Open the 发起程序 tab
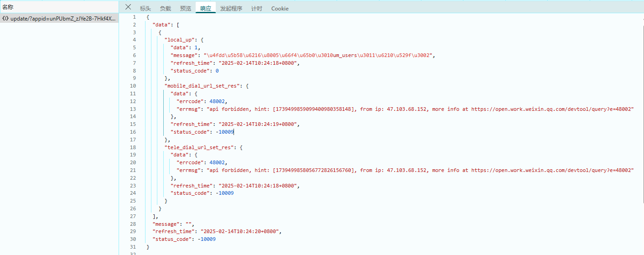The height and width of the screenshot is (255, 644). (x=231, y=9)
